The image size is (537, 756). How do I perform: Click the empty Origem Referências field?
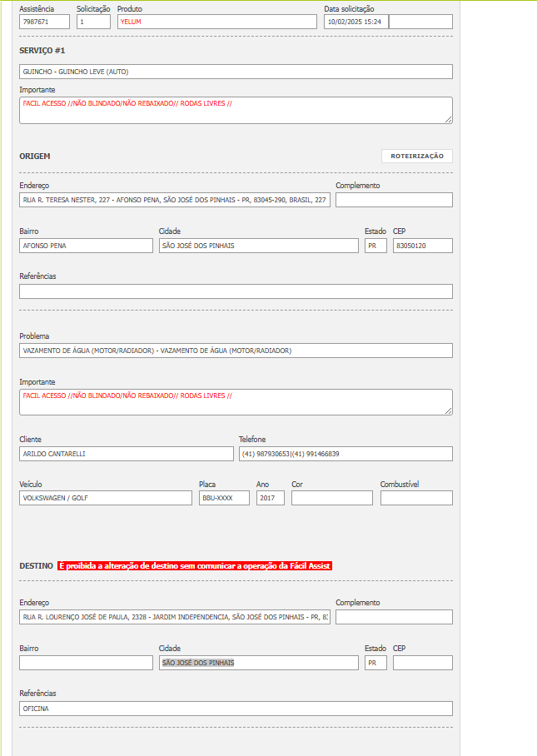pos(236,291)
